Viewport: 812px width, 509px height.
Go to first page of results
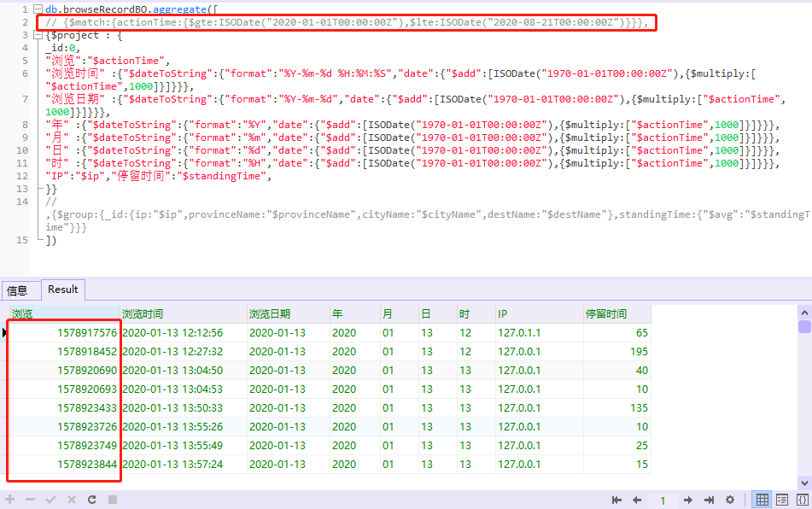point(616,500)
